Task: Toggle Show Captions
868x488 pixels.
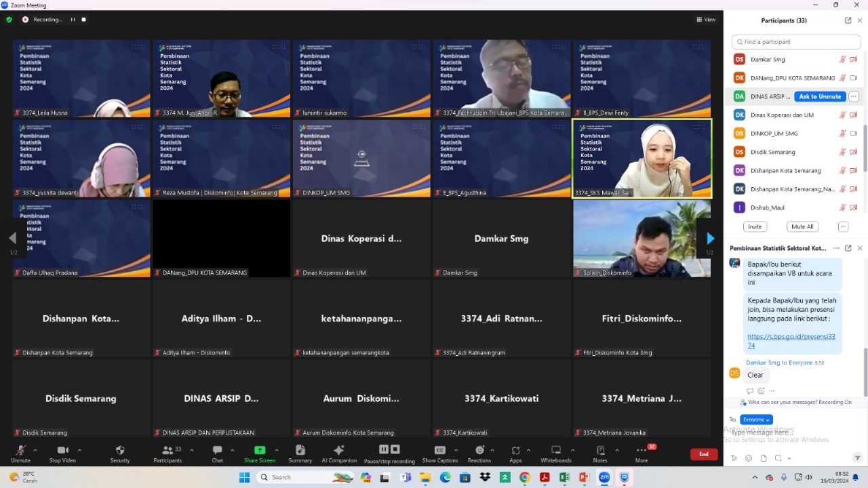Action: coord(440,453)
